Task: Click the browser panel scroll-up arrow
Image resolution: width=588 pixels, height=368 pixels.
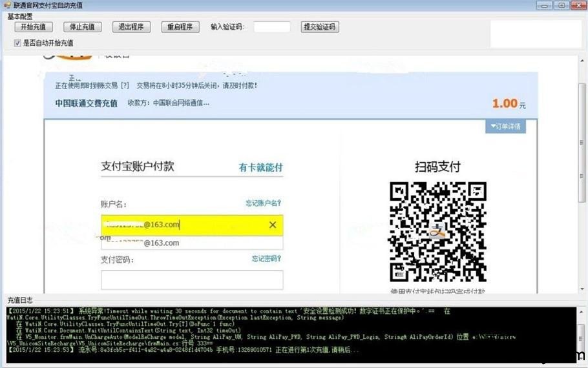Action: point(582,61)
